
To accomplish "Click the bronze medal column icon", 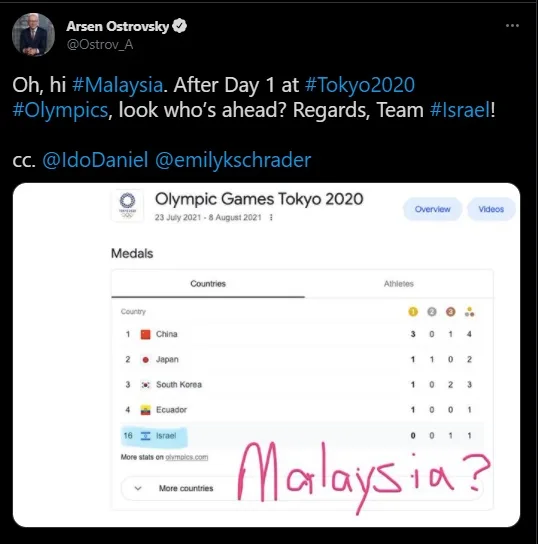I will point(450,312).
